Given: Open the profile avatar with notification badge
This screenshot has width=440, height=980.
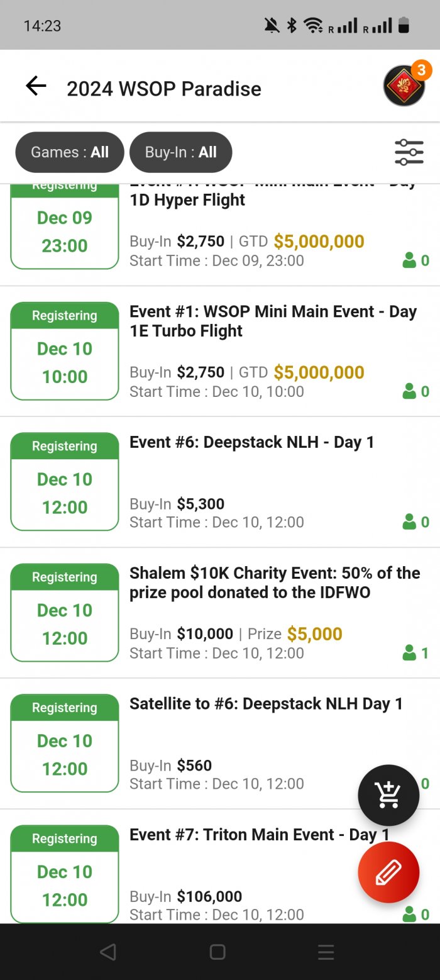Looking at the screenshot, I should click(404, 86).
